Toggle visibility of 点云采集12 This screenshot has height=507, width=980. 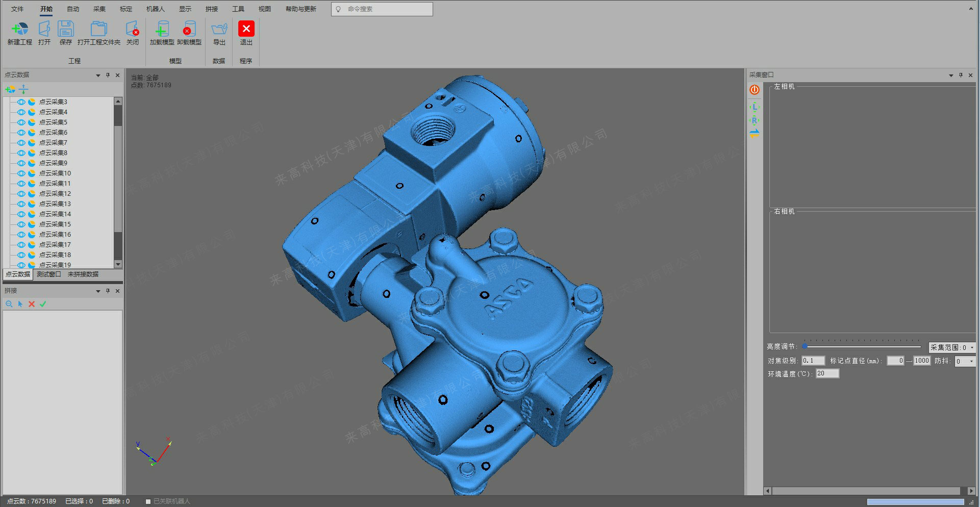point(21,194)
